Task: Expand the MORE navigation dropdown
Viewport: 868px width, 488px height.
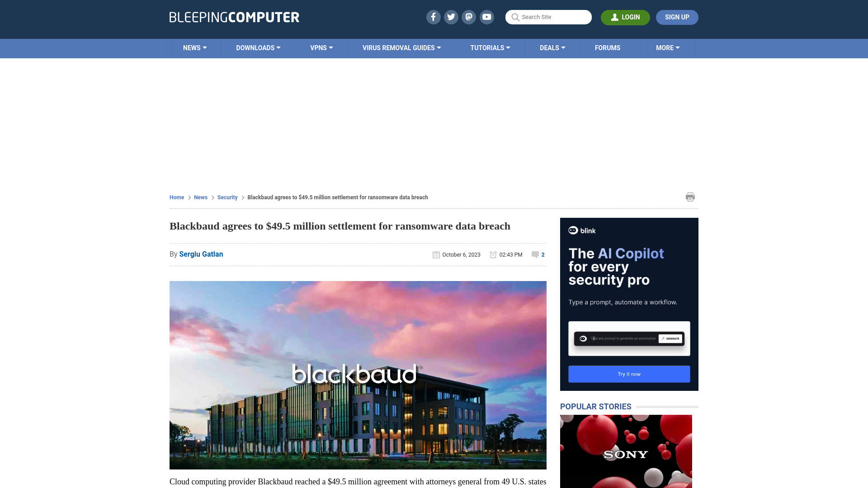Action: coord(668,47)
